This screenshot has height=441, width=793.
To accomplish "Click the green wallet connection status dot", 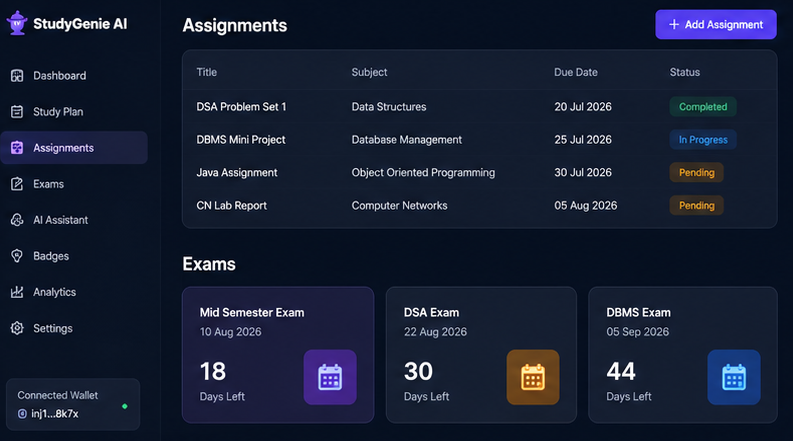I will tap(124, 406).
